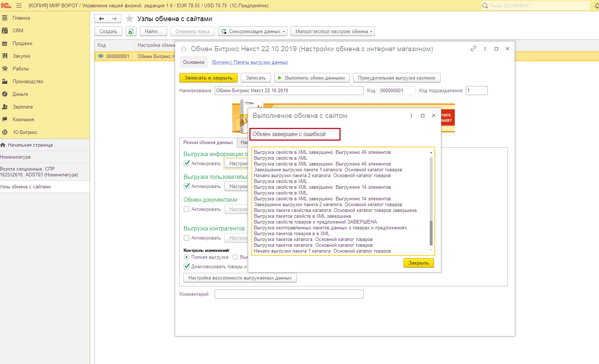Close the Выполнение обмена с сайтом dialog X

433,115
